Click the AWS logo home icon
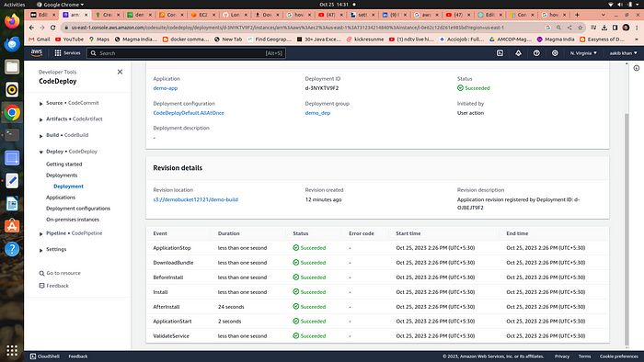This screenshot has height=362, width=644. tap(37, 52)
